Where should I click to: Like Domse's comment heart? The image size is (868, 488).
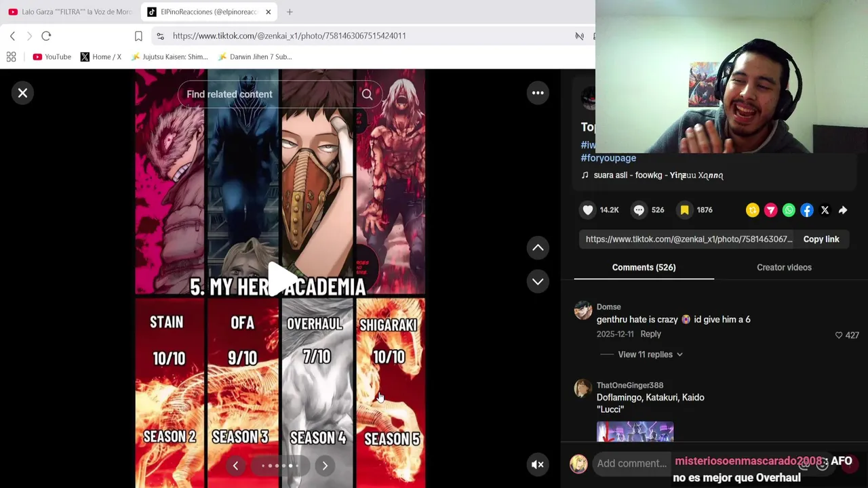coord(839,335)
